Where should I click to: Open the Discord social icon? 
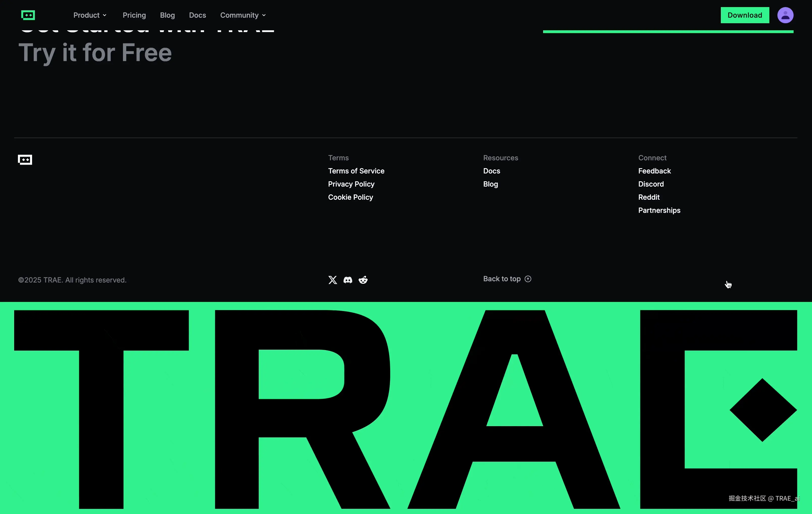pos(348,280)
